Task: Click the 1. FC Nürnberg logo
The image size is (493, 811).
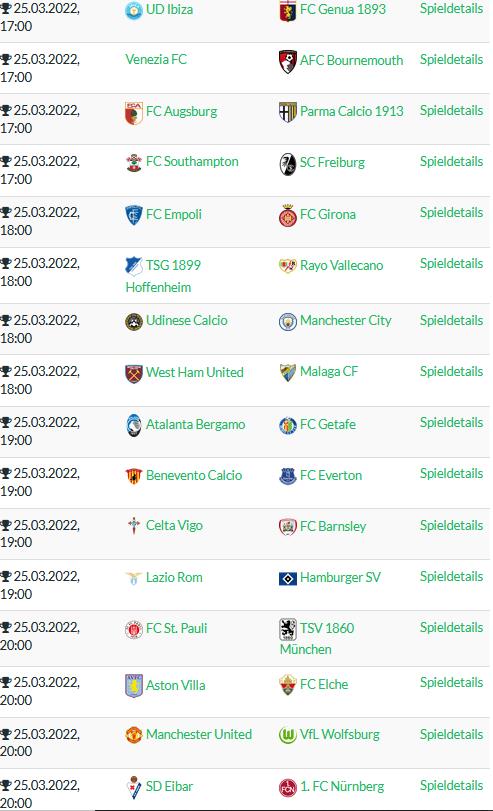Action: point(288,788)
